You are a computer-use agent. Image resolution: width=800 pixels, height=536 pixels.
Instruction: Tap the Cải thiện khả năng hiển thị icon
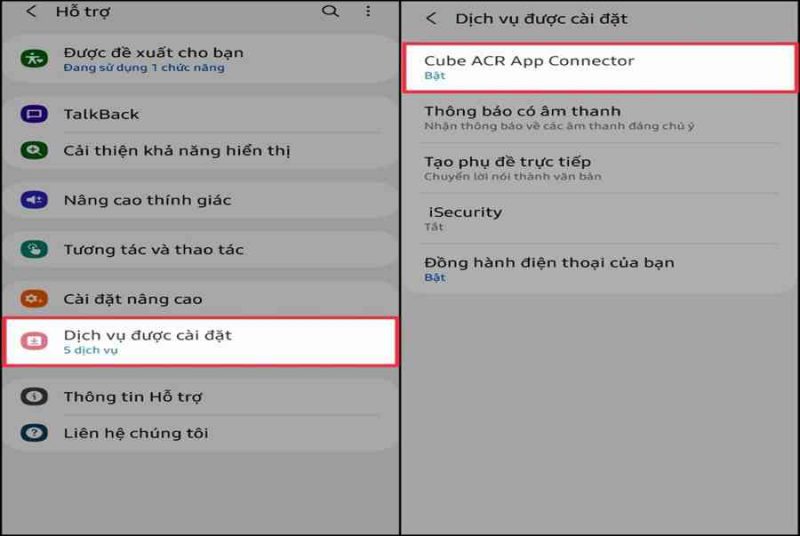(x=34, y=150)
